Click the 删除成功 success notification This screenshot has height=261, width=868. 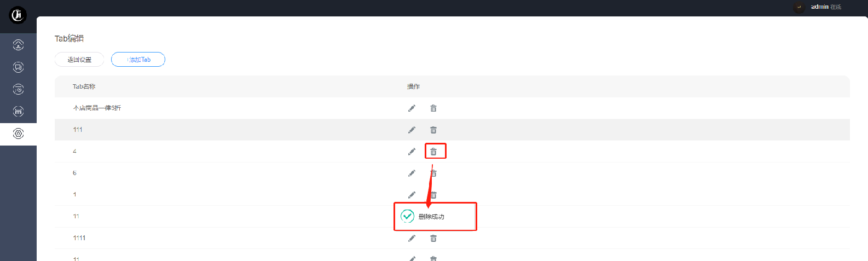[x=435, y=217]
